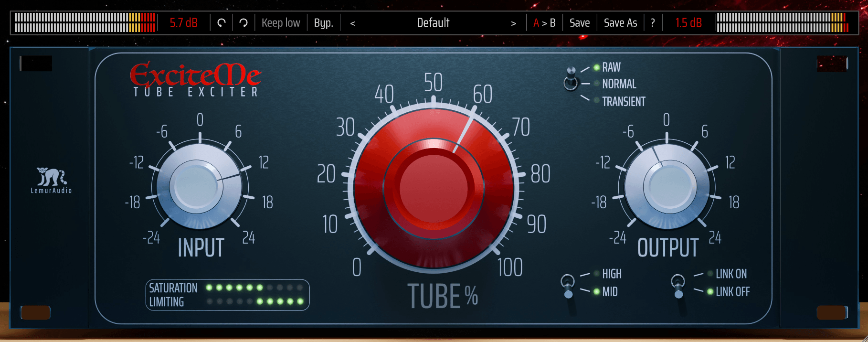This screenshot has width=868, height=342.
Task: Click the -24 mark on input dial
Action: click(x=151, y=237)
